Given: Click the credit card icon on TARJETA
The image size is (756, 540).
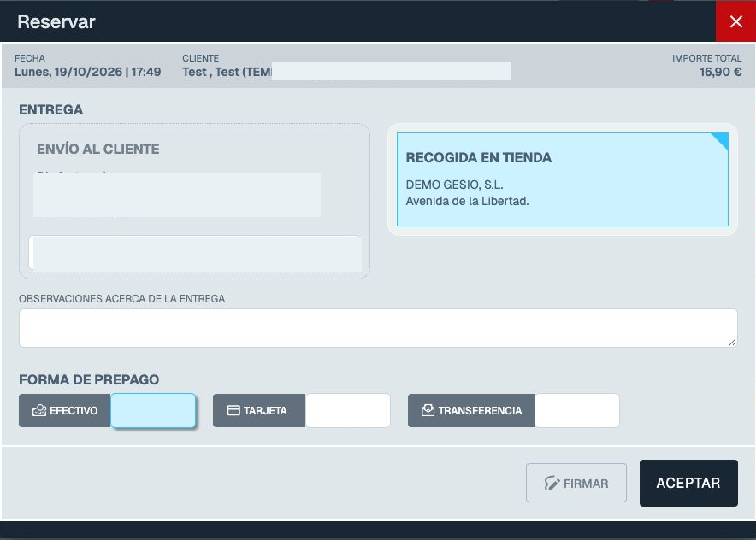Looking at the screenshot, I should pyautogui.click(x=233, y=410).
